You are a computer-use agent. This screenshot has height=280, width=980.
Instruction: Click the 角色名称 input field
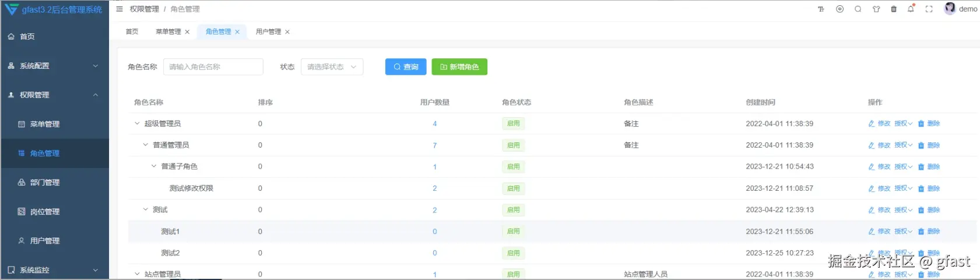point(213,67)
